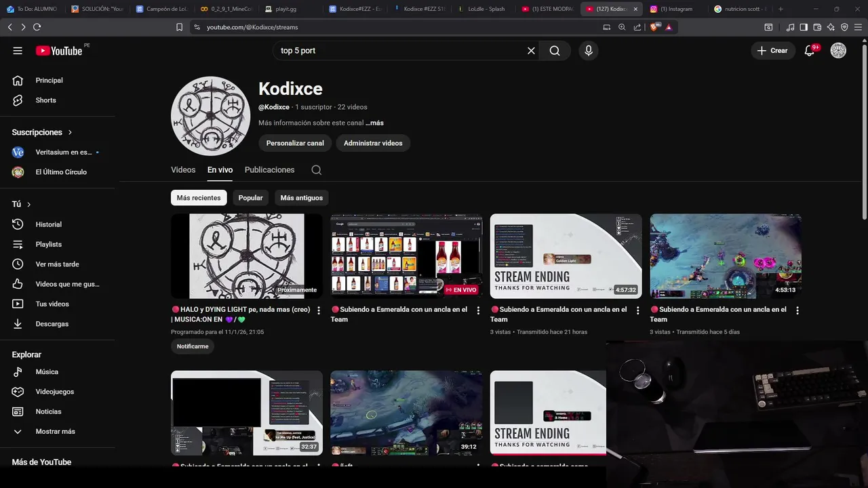Open the Brave Leo AI sparkle icon
The width and height of the screenshot is (868, 488).
(x=831, y=27)
